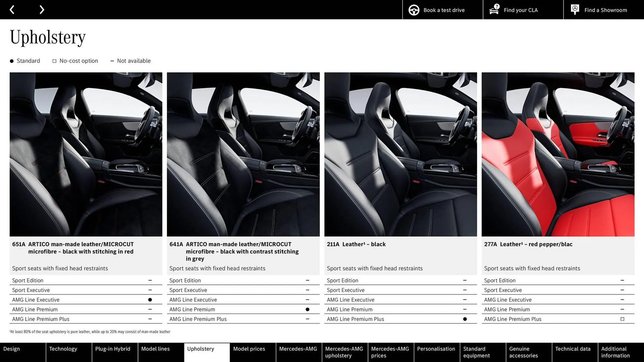Screen dimensions: 644x362
Task: Click the left navigation arrow
Action: [12, 9]
